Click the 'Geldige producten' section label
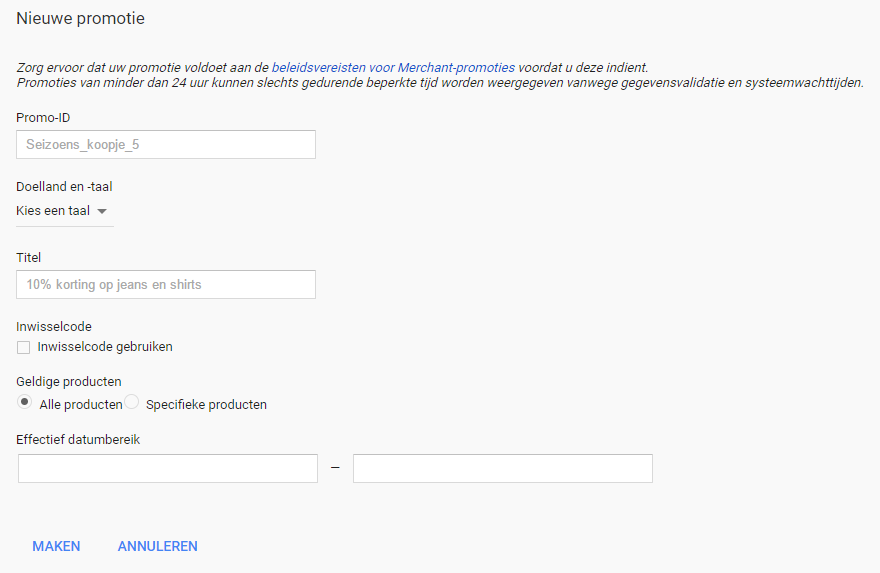This screenshot has width=880, height=573. pyautogui.click(x=68, y=382)
